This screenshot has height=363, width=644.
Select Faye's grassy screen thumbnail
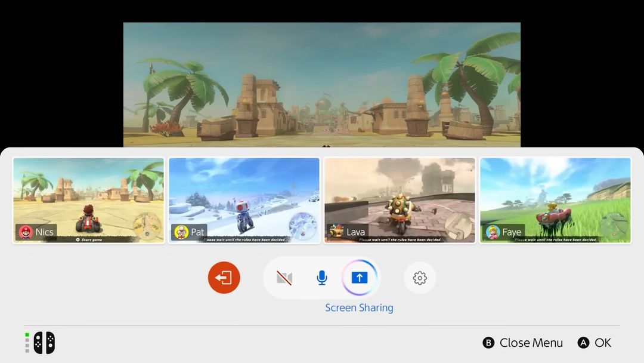click(x=555, y=201)
